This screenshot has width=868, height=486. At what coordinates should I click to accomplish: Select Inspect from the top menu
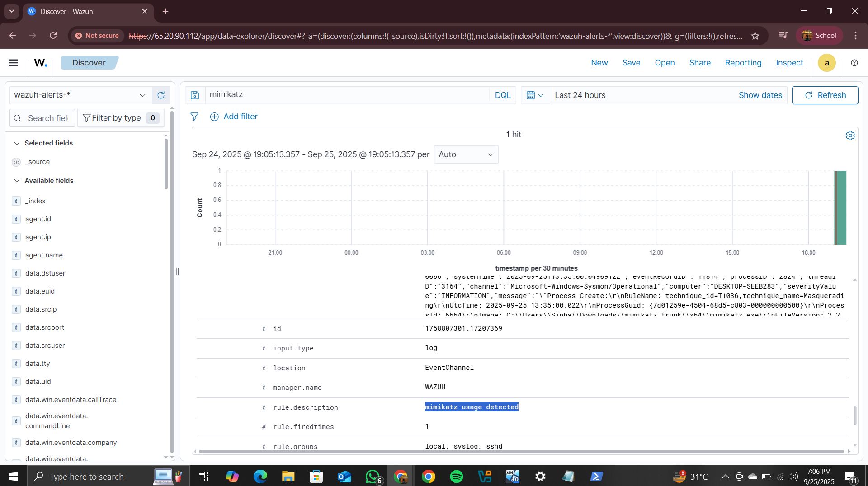789,63
